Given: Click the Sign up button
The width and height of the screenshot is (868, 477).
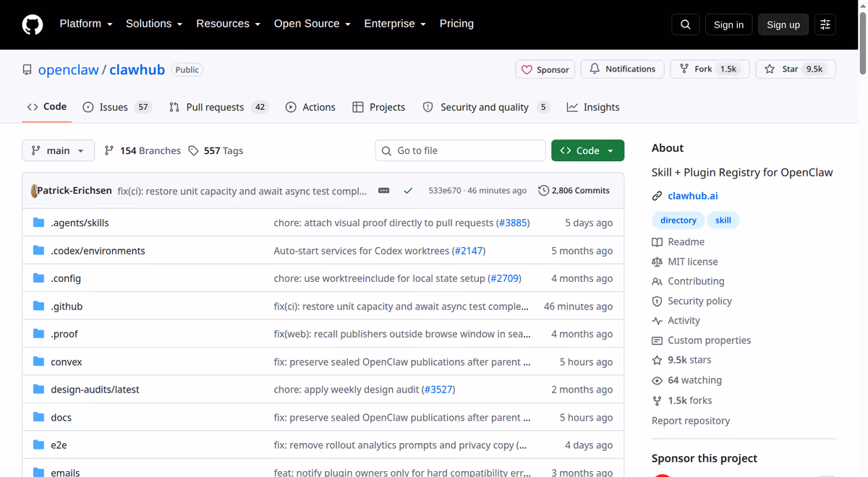Looking at the screenshot, I should pos(783,25).
